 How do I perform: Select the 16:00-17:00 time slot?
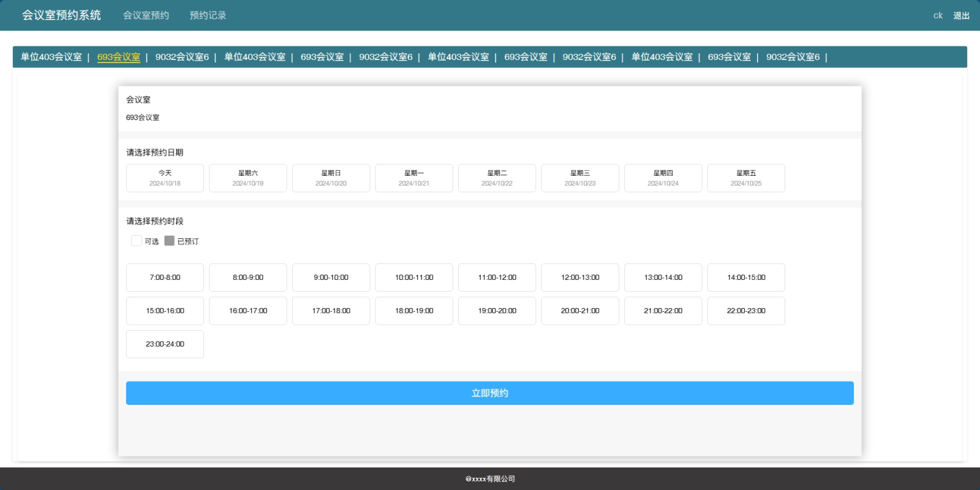[248, 311]
